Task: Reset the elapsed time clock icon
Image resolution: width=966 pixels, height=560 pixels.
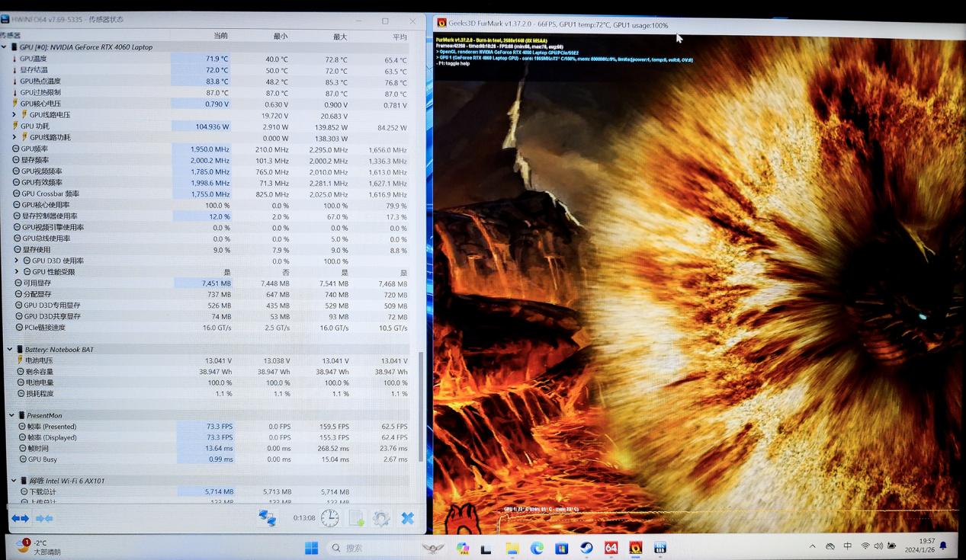Action: 330,518
